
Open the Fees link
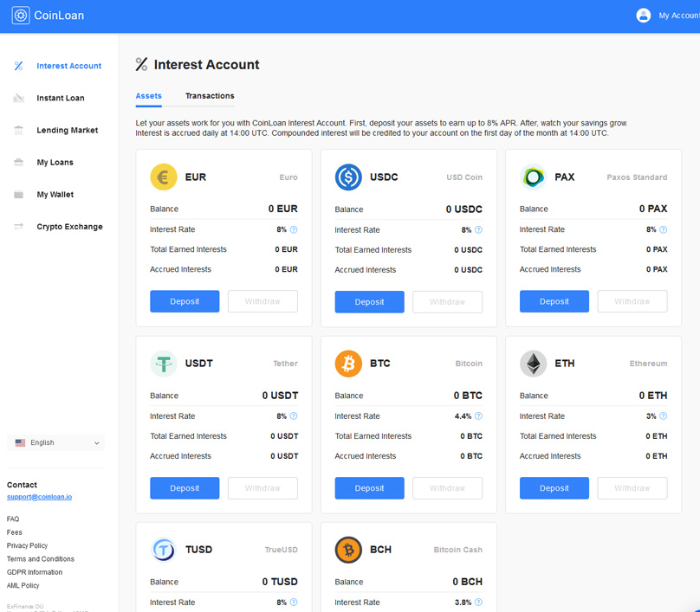[x=14, y=532]
